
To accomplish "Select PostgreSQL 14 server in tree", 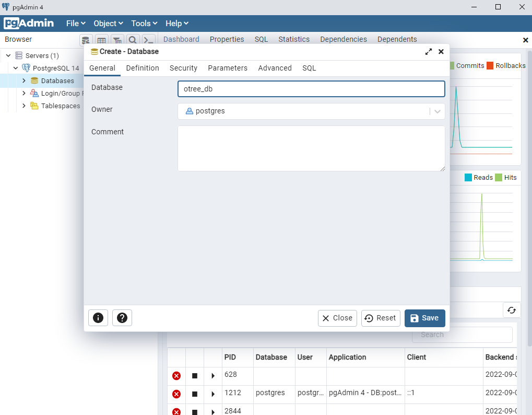I will tap(56, 68).
